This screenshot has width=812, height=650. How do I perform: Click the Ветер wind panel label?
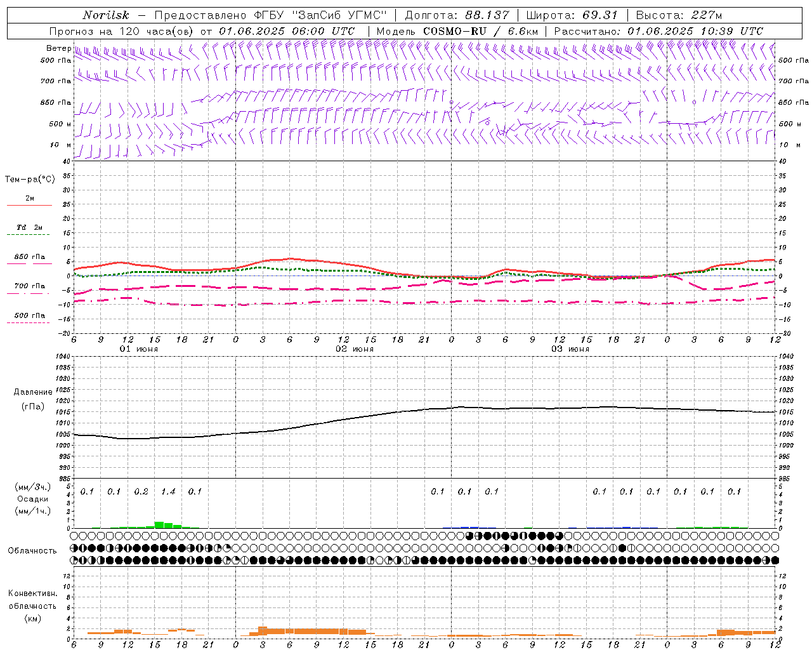coord(58,48)
